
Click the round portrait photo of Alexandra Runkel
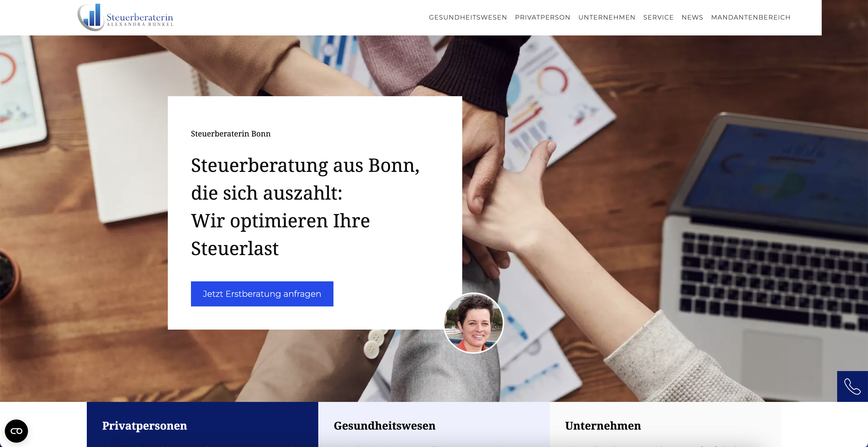pyautogui.click(x=474, y=323)
